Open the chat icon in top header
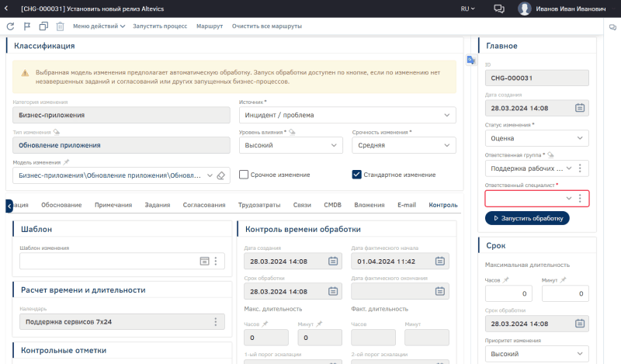Viewport: 621px width, 364px height. [x=499, y=9]
